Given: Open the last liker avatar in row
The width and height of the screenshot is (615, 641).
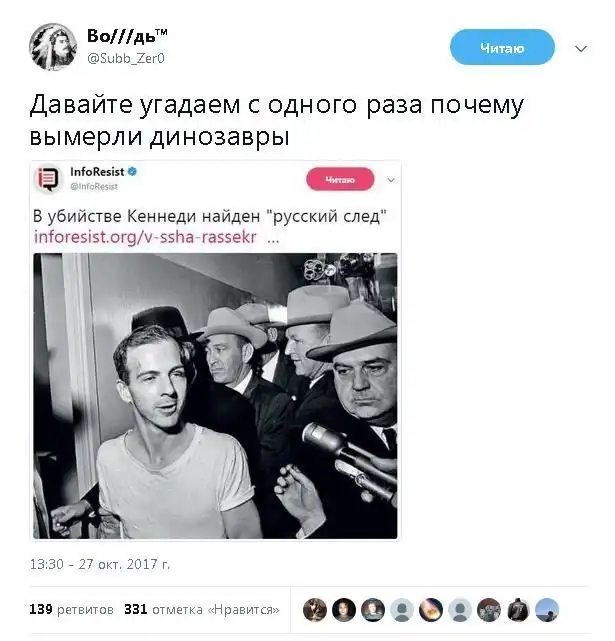Looking at the screenshot, I should coord(547,610).
